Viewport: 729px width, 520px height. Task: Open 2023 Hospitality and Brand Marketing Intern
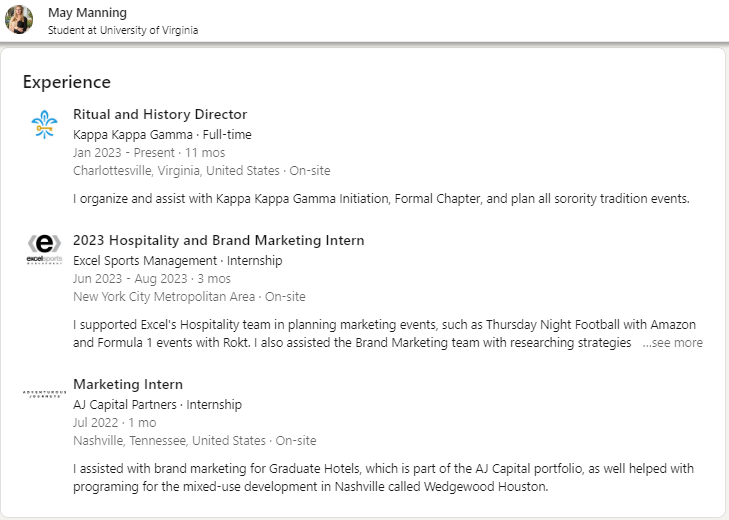(218, 240)
